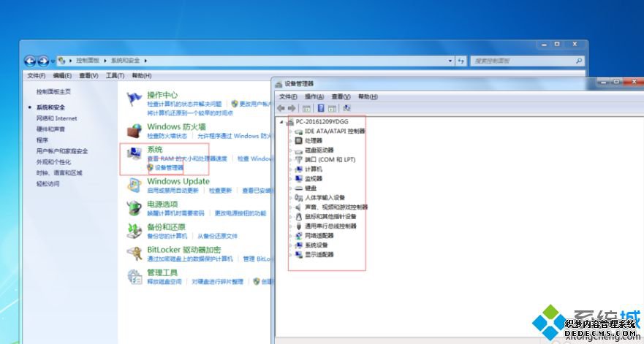This screenshot has height=344, width=644.
Task: Click the 系统 computer icon in Control Panel
Action: (135, 154)
